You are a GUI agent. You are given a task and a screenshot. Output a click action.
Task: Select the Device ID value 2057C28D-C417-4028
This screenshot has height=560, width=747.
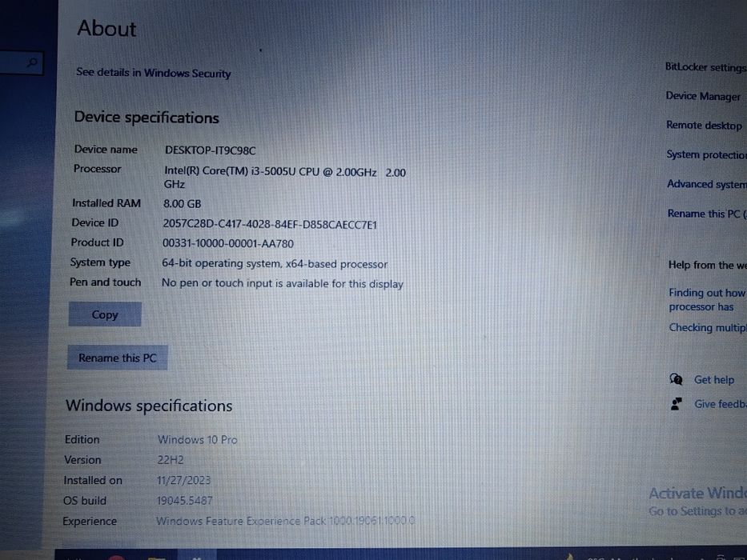point(270,224)
